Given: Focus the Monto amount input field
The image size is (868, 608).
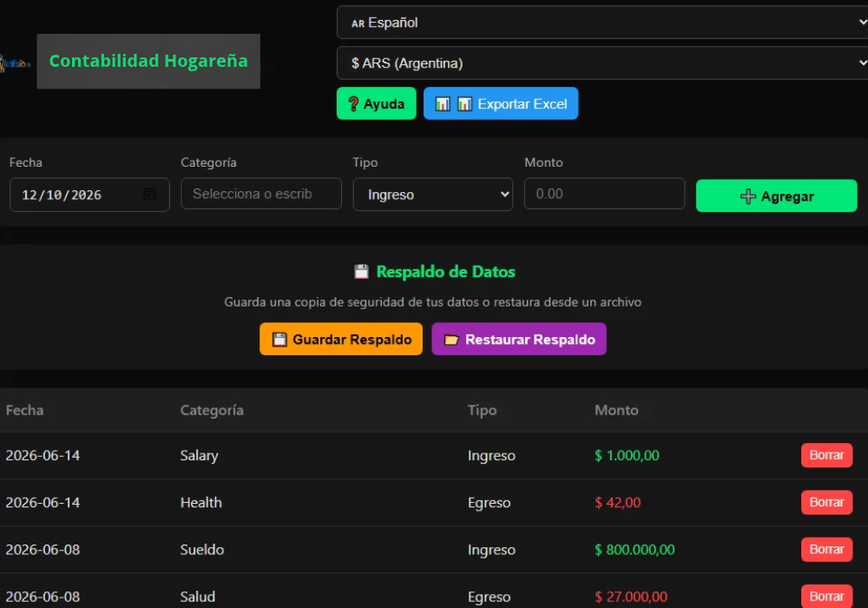Looking at the screenshot, I should pyautogui.click(x=604, y=194).
